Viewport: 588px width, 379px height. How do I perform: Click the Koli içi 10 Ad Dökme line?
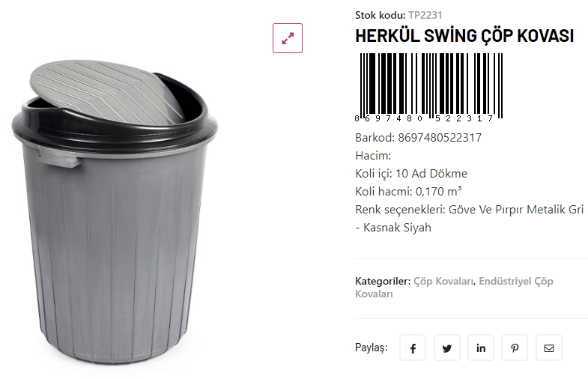click(x=411, y=174)
